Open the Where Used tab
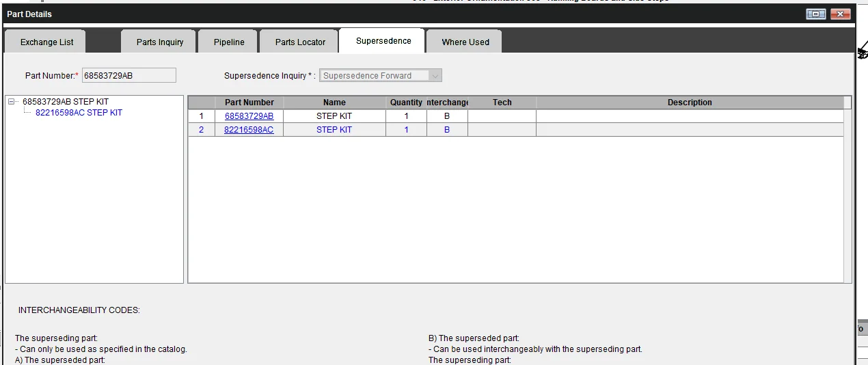Screen dimensions: 868x365 tap(465, 42)
